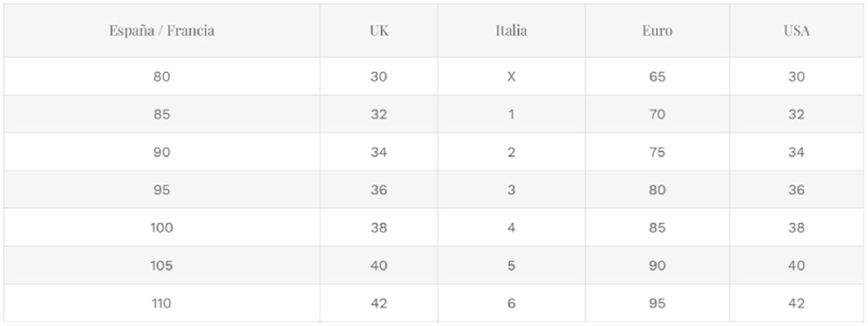Click the USA column header
The image size is (868, 326).
[x=796, y=30]
